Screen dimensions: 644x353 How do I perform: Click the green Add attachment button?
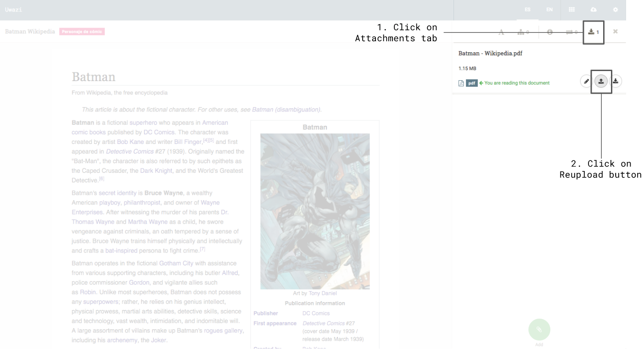(x=539, y=330)
